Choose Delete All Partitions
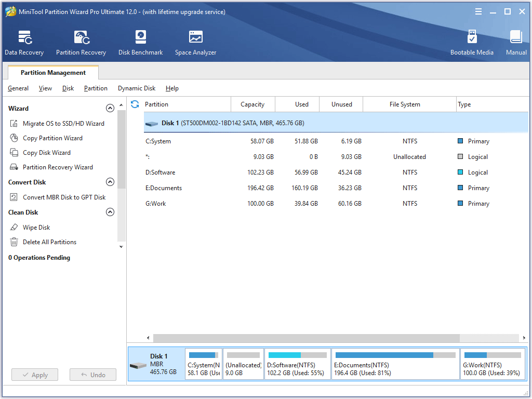The width and height of the screenshot is (532, 399). tap(49, 242)
